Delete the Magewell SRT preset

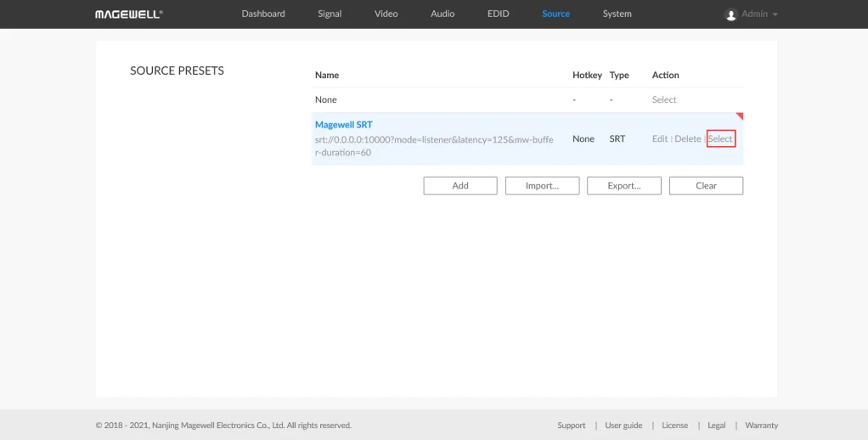coord(688,139)
